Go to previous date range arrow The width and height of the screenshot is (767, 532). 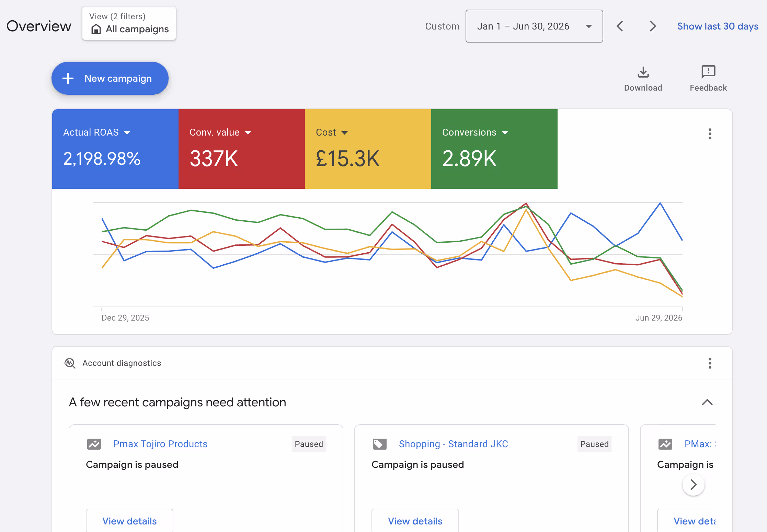620,26
